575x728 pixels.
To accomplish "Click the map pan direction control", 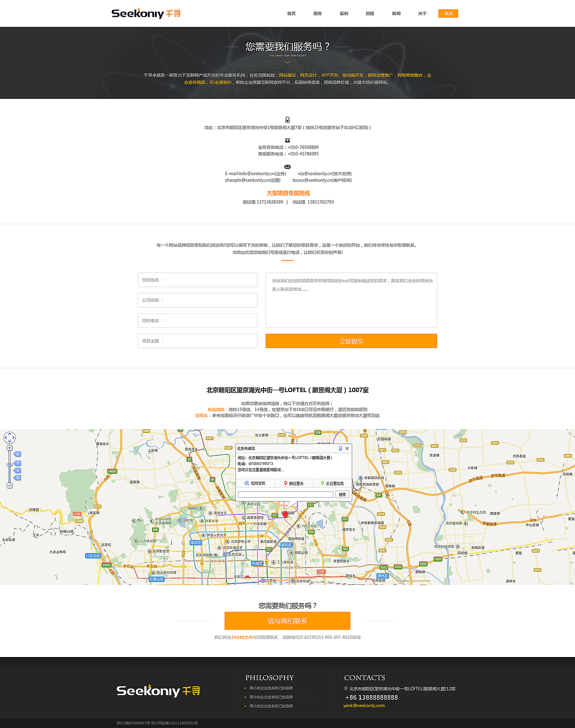I will 9,437.
